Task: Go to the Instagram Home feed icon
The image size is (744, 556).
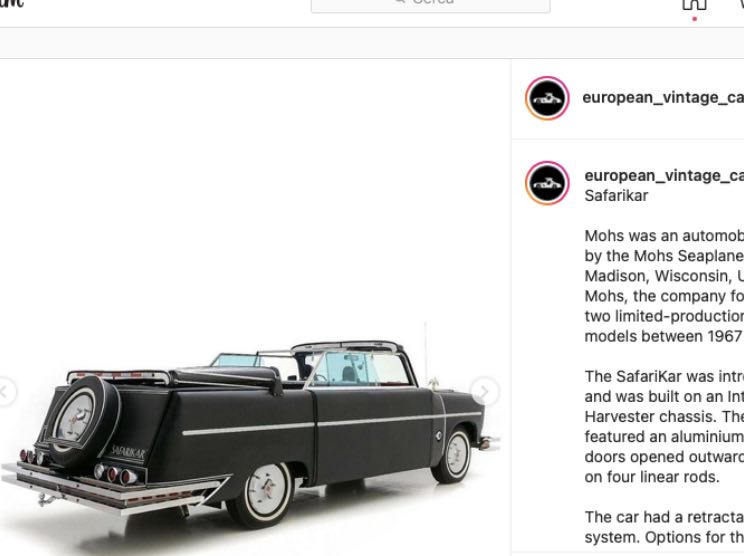Action: [694, 4]
